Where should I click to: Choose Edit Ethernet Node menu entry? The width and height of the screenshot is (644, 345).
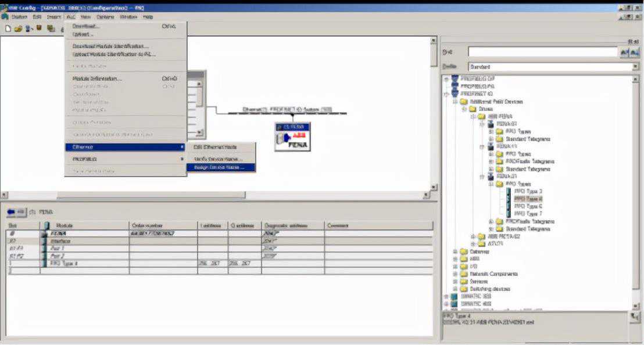(215, 148)
